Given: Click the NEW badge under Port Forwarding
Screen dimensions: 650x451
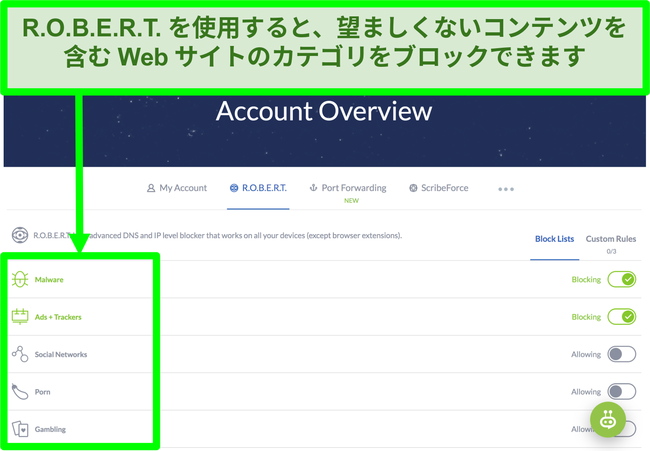Looking at the screenshot, I should coord(352,201).
